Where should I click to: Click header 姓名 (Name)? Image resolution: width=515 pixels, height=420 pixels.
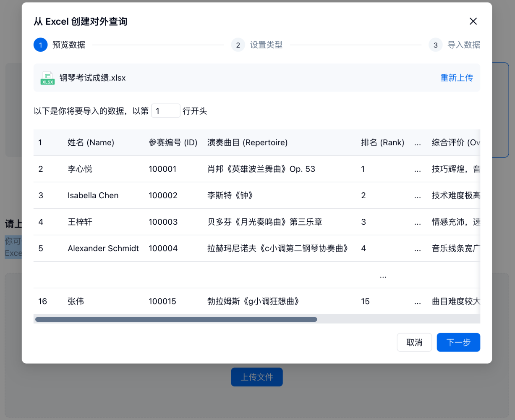tap(91, 142)
